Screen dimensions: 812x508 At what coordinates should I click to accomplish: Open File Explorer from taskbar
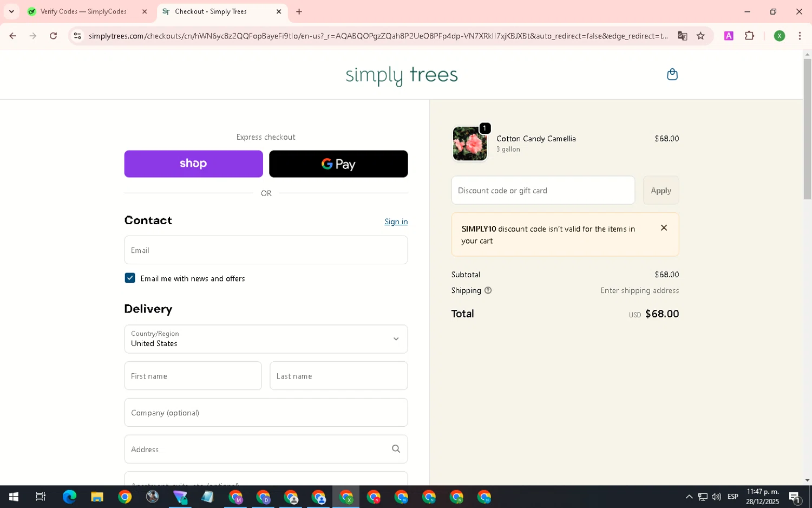97,497
